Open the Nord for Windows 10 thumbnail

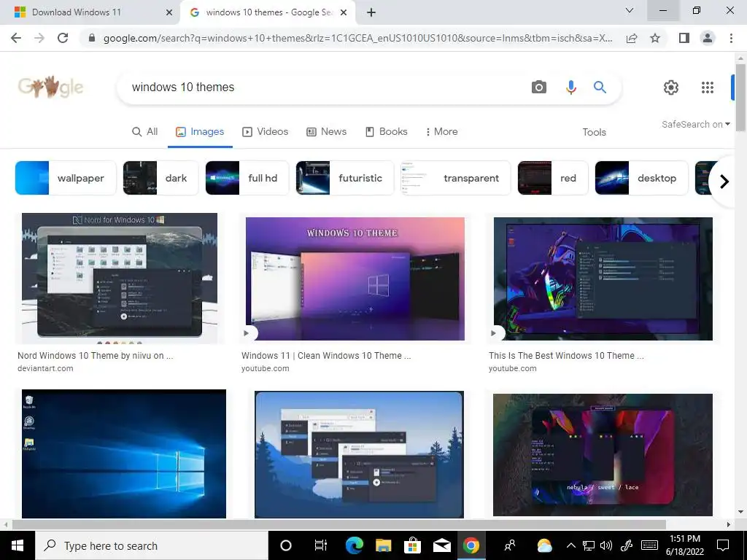(120, 278)
